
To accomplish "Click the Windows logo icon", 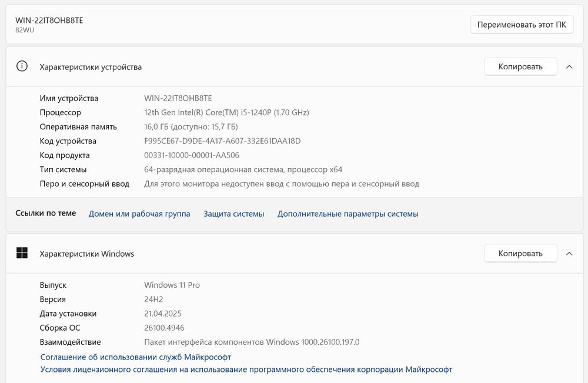I will tap(22, 253).
